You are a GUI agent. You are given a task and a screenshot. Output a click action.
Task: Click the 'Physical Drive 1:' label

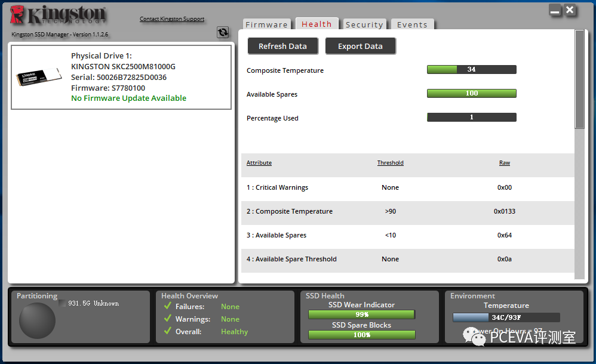click(102, 56)
